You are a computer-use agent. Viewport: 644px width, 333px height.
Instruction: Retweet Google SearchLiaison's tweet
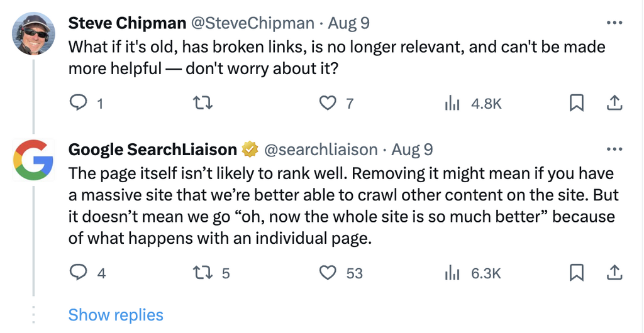click(x=204, y=272)
